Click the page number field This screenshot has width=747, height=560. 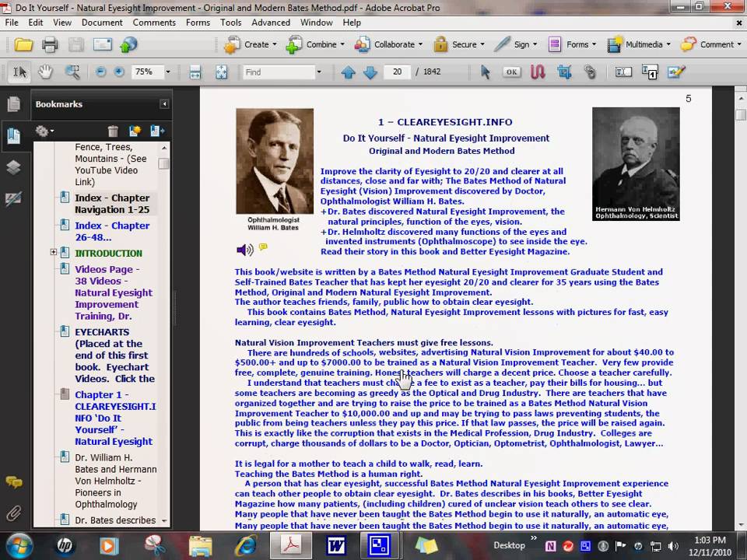[397, 72]
